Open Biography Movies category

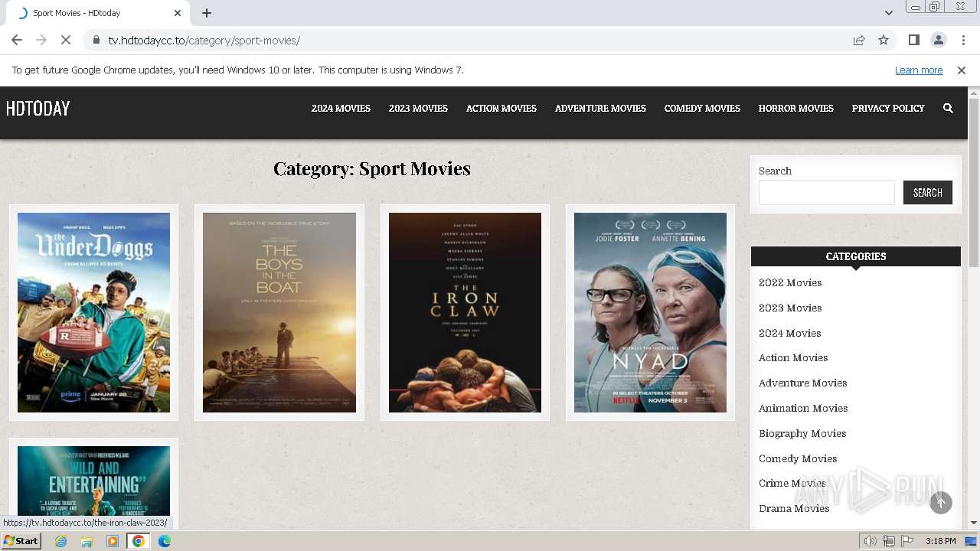[x=802, y=434]
